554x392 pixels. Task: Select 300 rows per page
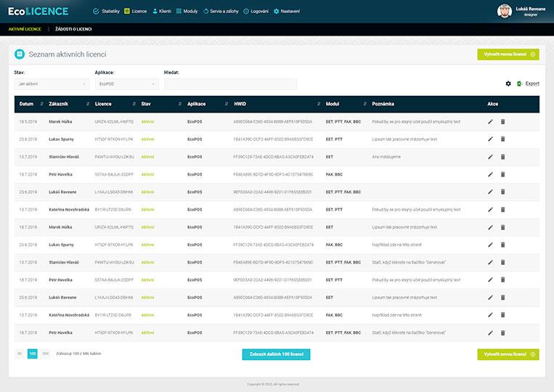(45, 354)
